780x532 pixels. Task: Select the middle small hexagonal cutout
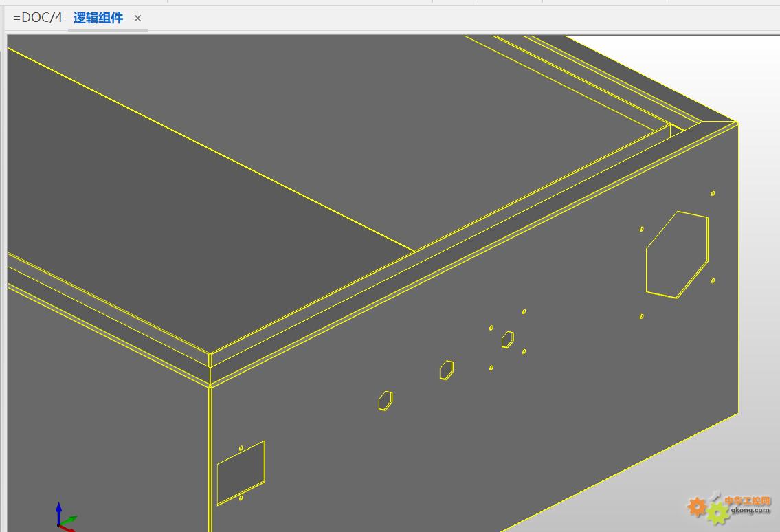point(447,370)
